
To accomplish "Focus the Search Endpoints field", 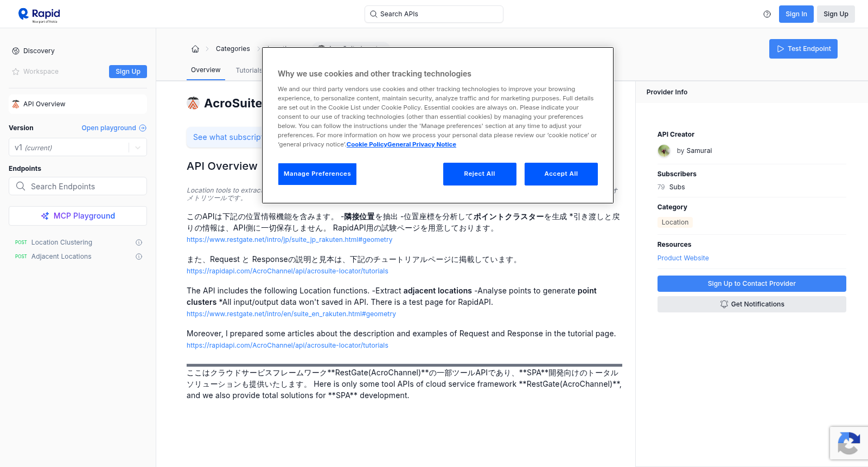I will click(x=78, y=186).
